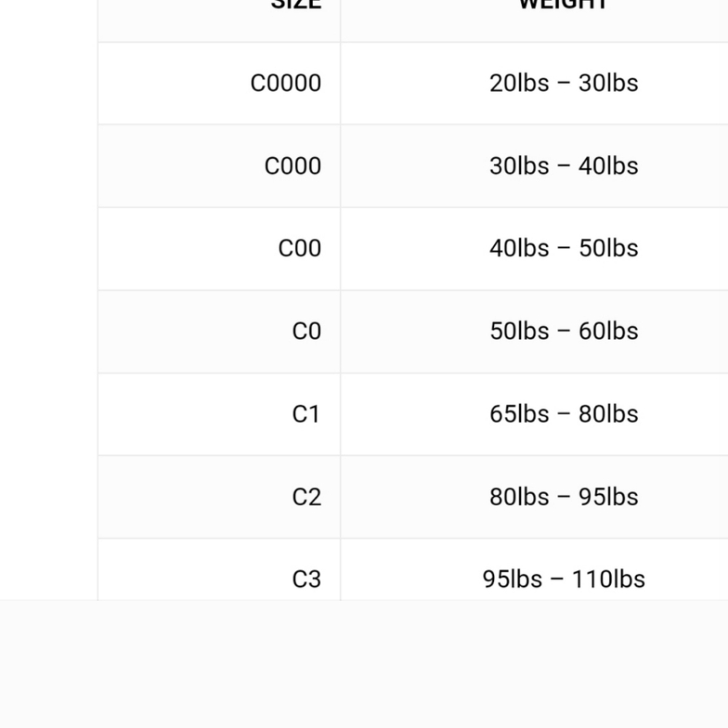Click the SIZE column header
The height and width of the screenshot is (728, 728).
click(x=296, y=4)
